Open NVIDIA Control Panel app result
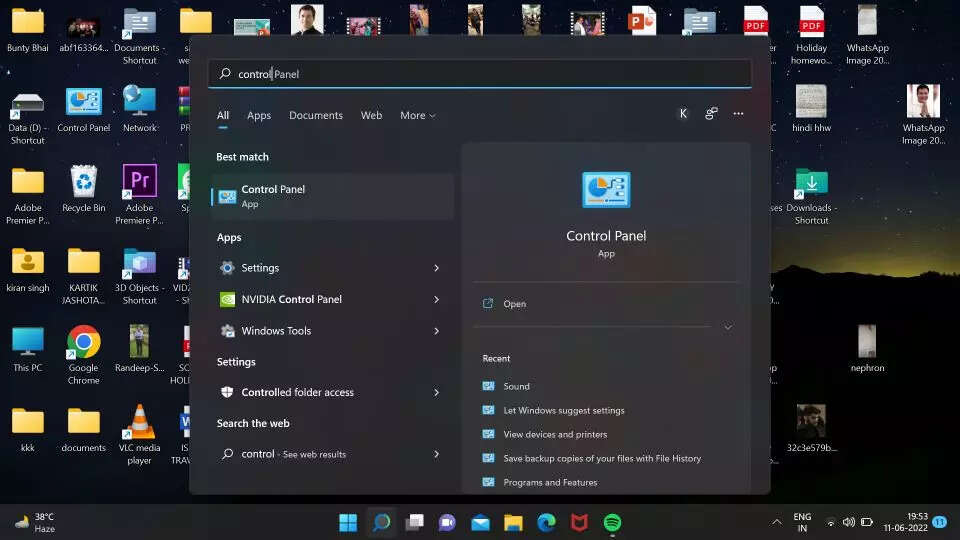 332,299
